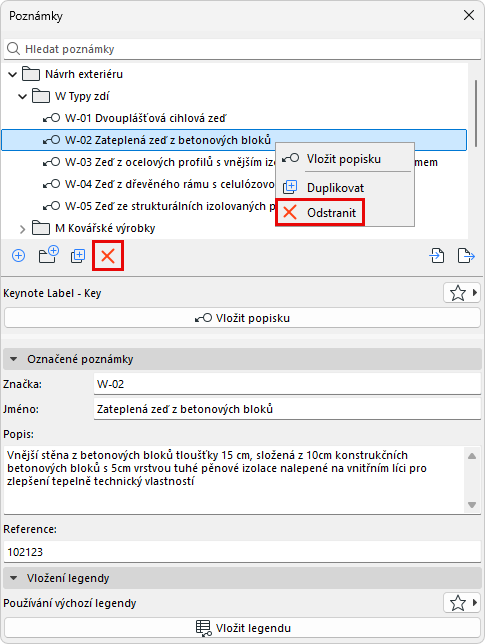Choose Vložit popisku in context menu
This screenshot has height=644, width=485.
click(345, 159)
